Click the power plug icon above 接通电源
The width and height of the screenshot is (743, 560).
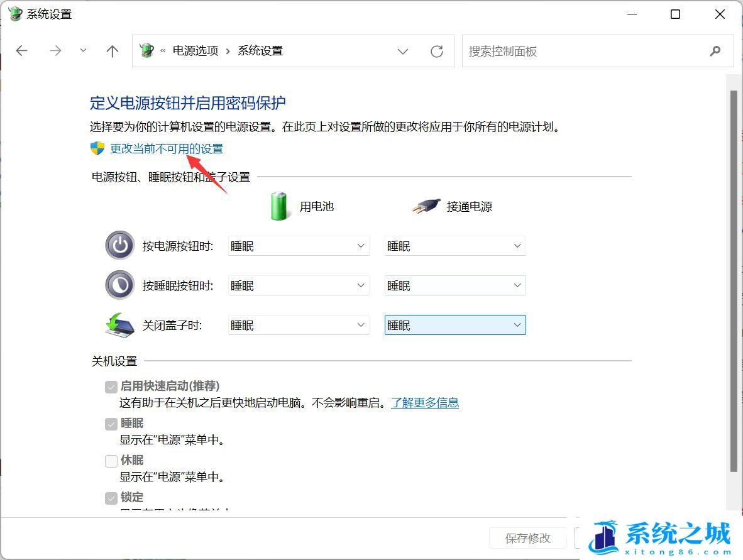[426, 204]
